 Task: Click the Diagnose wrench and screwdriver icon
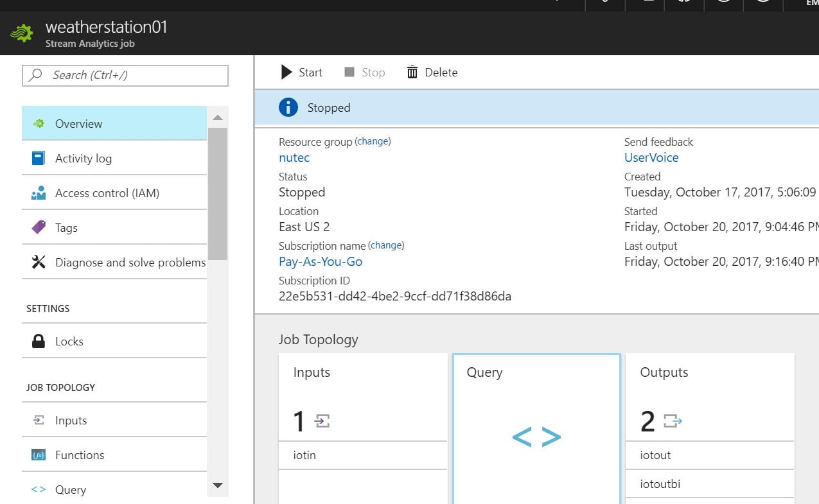click(x=39, y=262)
